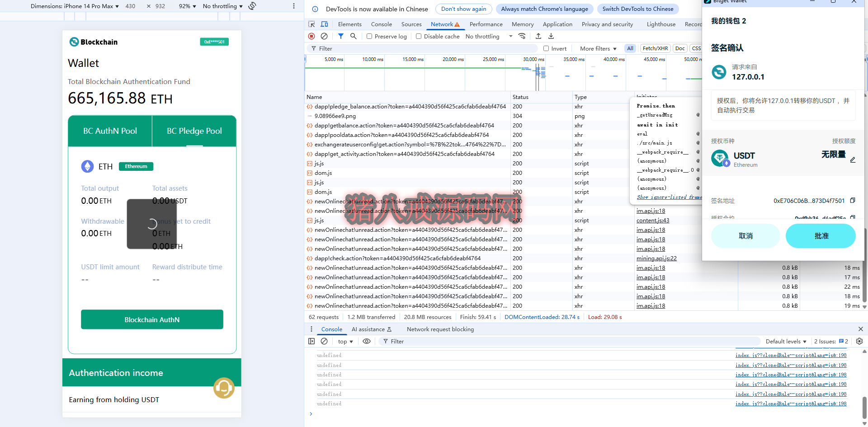Click the Blockchain logo in the app
The width and height of the screenshot is (868, 427).
(x=93, y=42)
